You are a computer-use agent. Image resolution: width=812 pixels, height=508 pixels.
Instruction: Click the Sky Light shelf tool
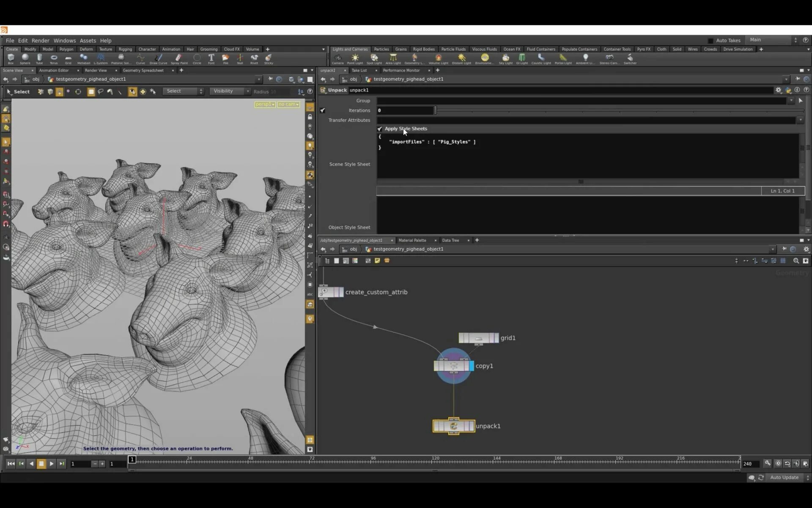tap(505, 58)
